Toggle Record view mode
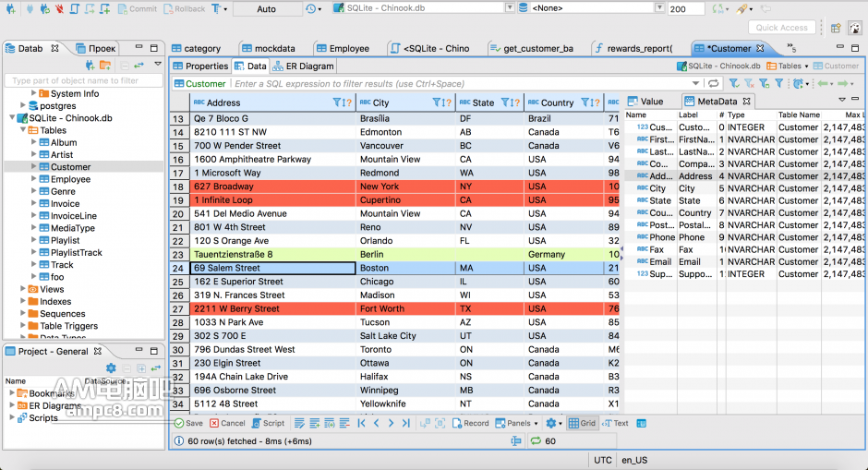 click(x=471, y=423)
